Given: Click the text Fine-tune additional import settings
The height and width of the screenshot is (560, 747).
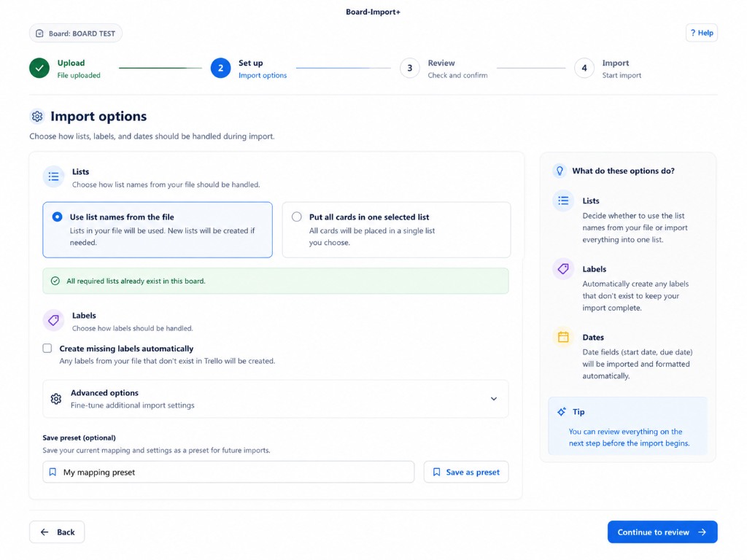Looking at the screenshot, I should pyautogui.click(x=133, y=405).
